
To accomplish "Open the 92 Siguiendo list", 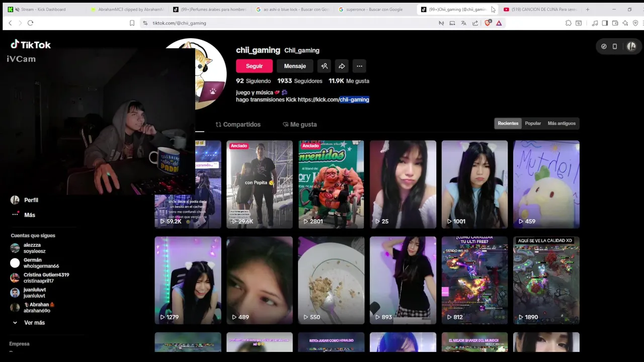I will click(x=254, y=81).
